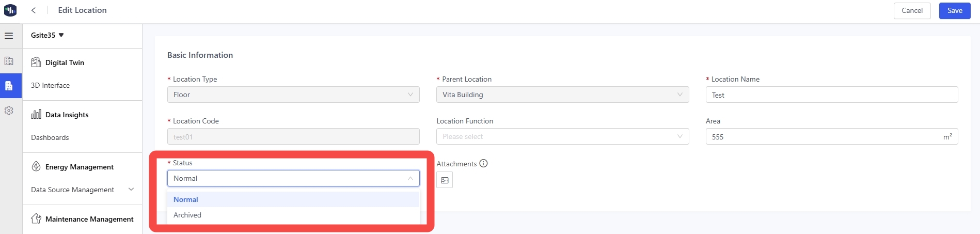The width and height of the screenshot is (980, 234).
Task: Choose Archived from Status options
Action: (187, 215)
